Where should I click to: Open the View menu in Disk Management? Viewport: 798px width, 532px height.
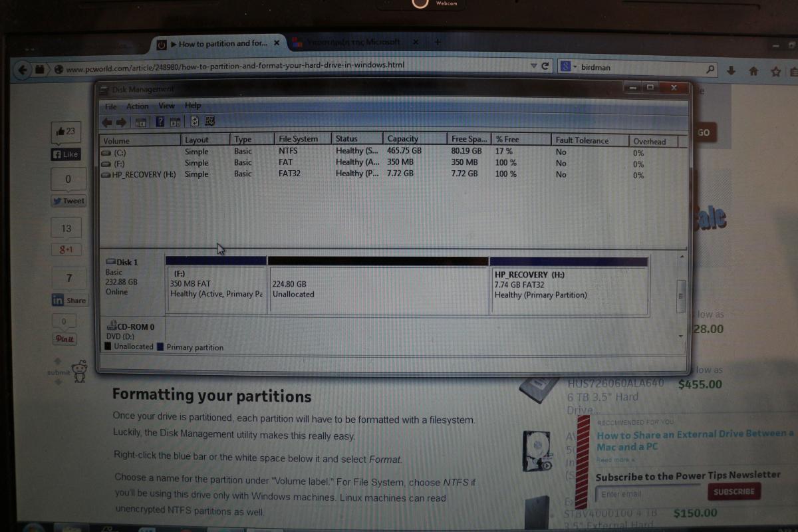[166, 106]
